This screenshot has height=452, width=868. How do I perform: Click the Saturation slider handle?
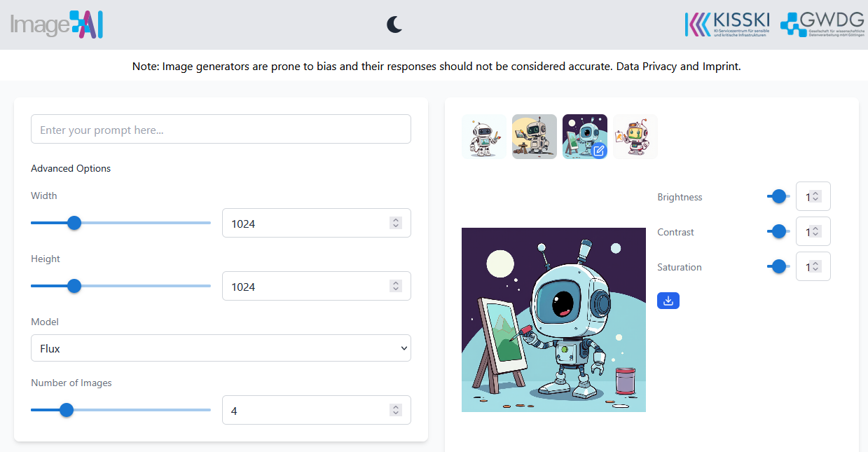coord(778,266)
